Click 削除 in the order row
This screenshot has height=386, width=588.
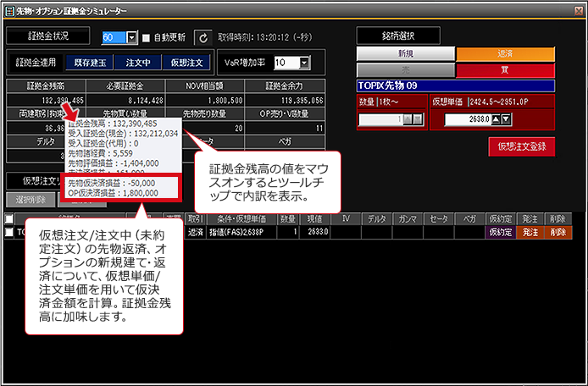point(558,232)
